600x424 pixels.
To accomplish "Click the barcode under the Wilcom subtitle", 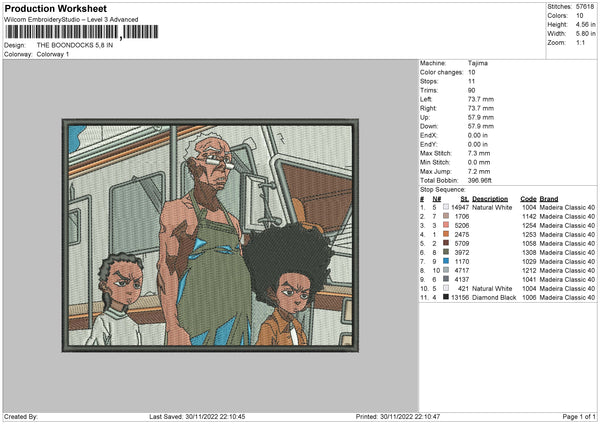I will tap(82, 32).
